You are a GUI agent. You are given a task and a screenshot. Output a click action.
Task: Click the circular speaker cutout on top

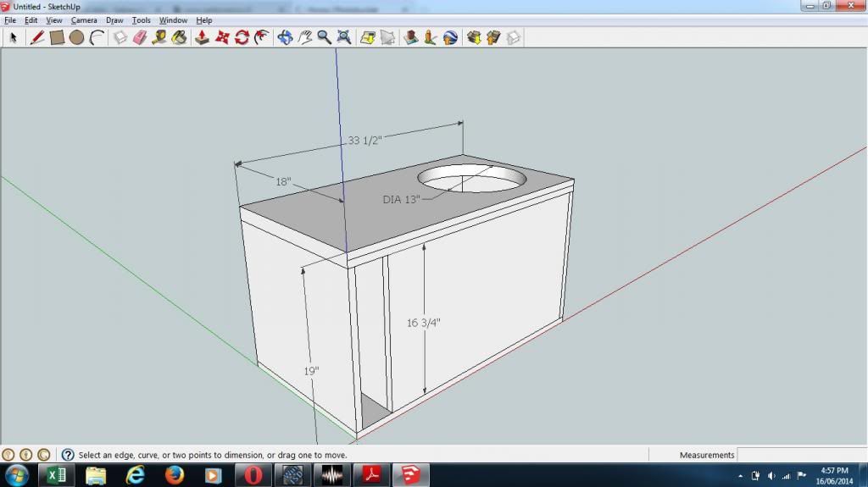[x=471, y=178]
